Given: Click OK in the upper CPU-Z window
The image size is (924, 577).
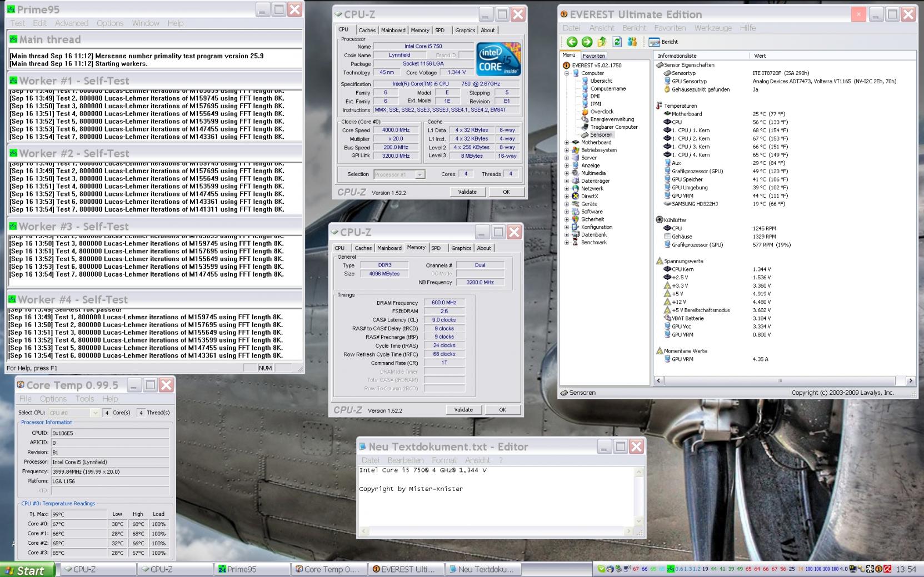Looking at the screenshot, I should click(506, 192).
